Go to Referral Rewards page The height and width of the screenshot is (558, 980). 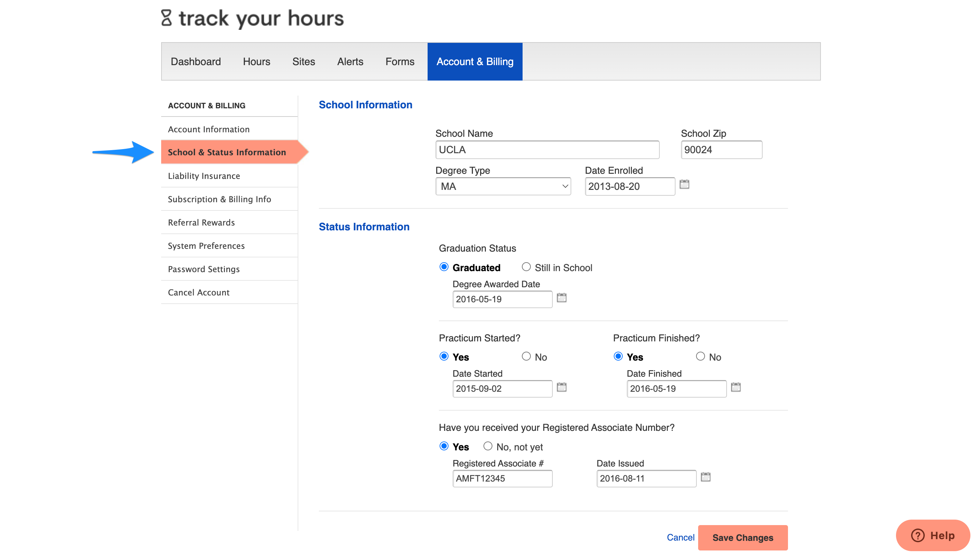[229, 223]
